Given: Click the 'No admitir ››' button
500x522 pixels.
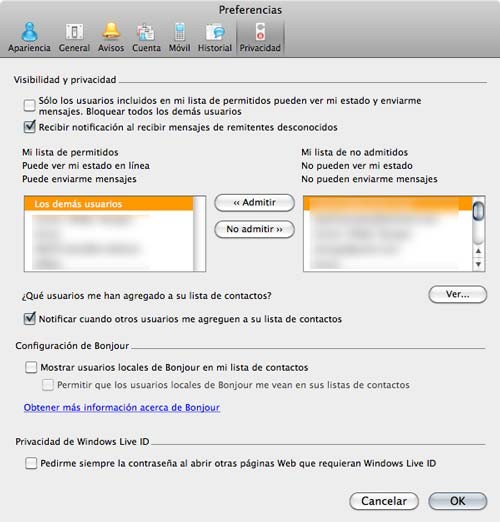Looking at the screenshot, I should (255, 229).
